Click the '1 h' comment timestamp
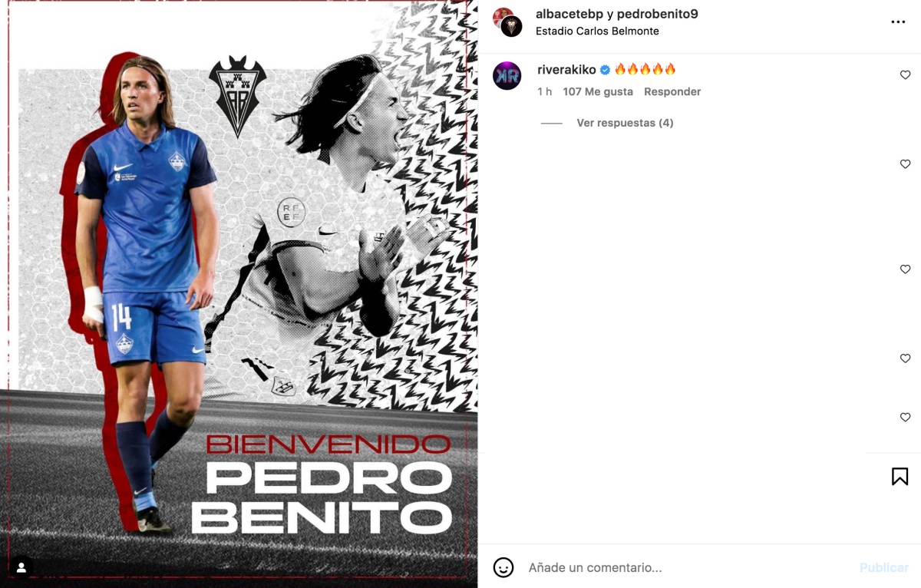 pos(544,91)
